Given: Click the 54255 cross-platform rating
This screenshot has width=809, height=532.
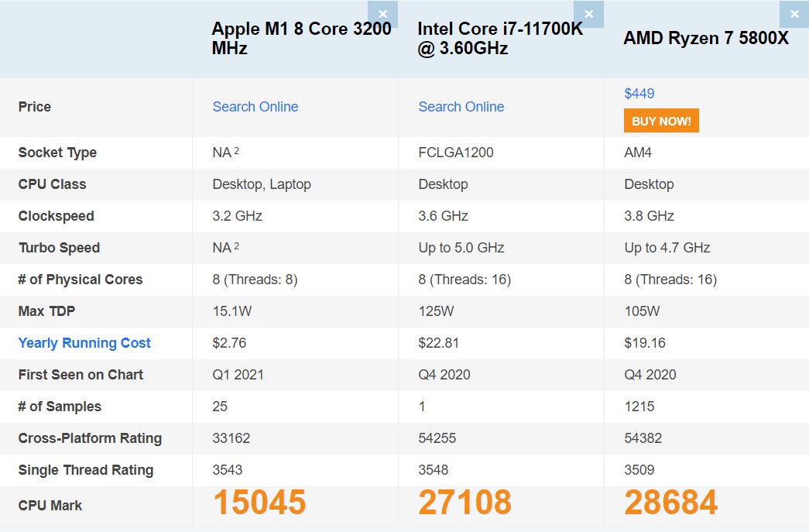Looking at the screenshot, I should click(437, 438).
